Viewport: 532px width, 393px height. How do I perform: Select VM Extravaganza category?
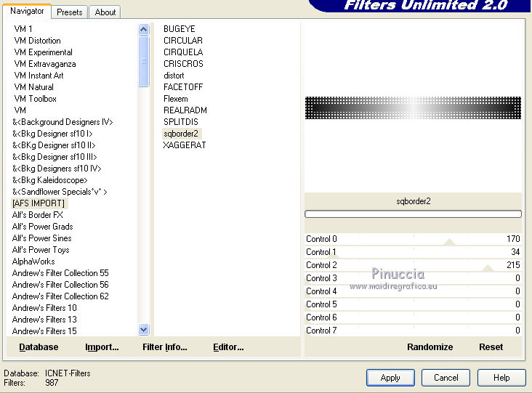[45, 64]
